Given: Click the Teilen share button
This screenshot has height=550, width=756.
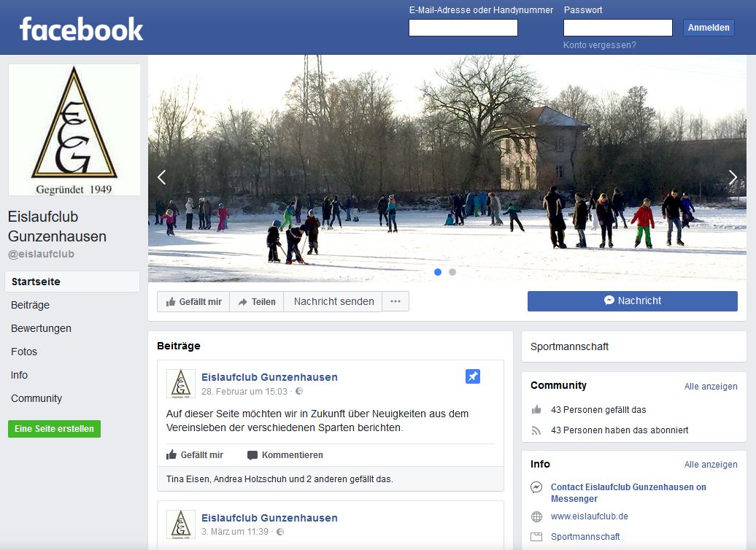Looking at the screenshot, I should coord(257,302).
